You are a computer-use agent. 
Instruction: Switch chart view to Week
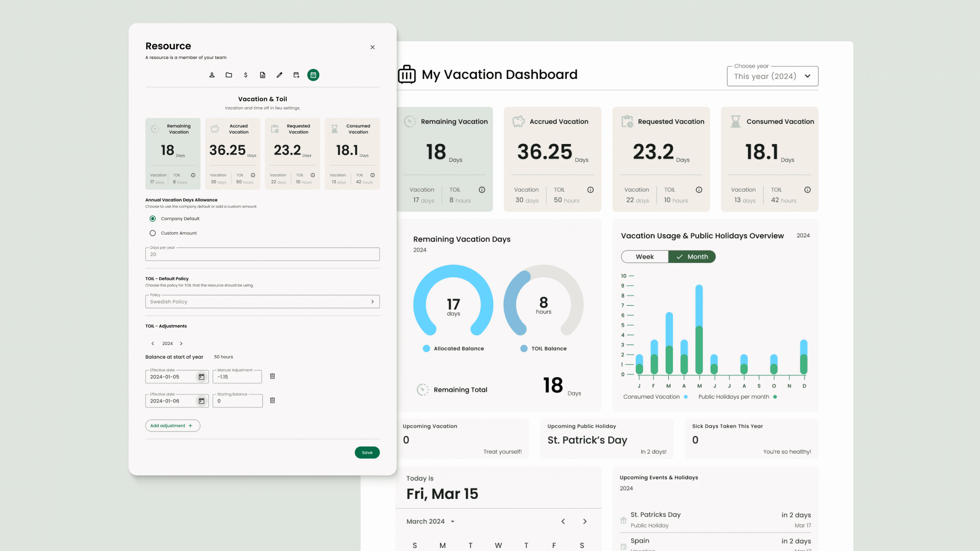[645, 257]
